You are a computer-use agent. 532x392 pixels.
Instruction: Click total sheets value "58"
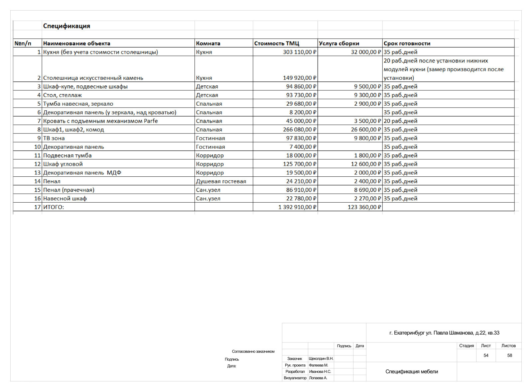tap(510, 355)
